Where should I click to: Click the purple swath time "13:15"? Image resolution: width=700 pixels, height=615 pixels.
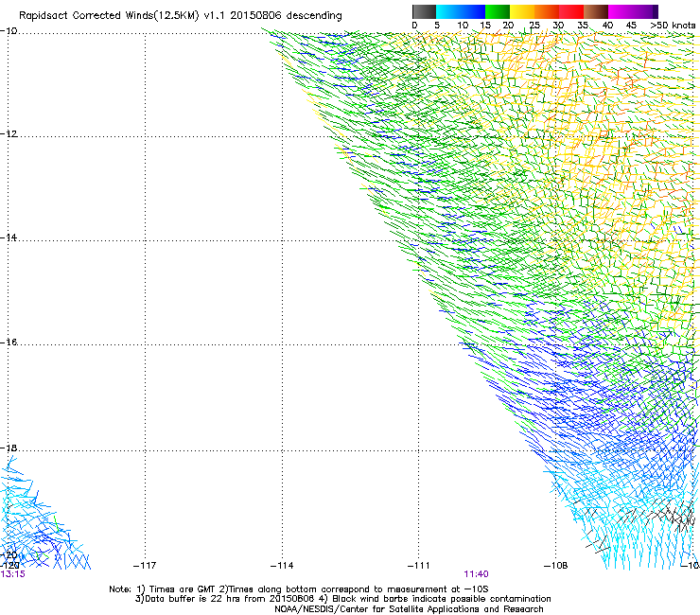(x=12, y=574)
